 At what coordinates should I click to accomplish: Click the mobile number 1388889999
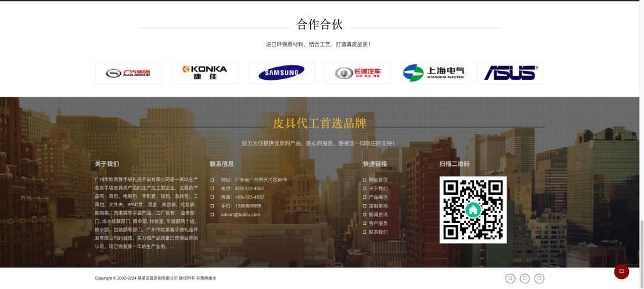248,205
